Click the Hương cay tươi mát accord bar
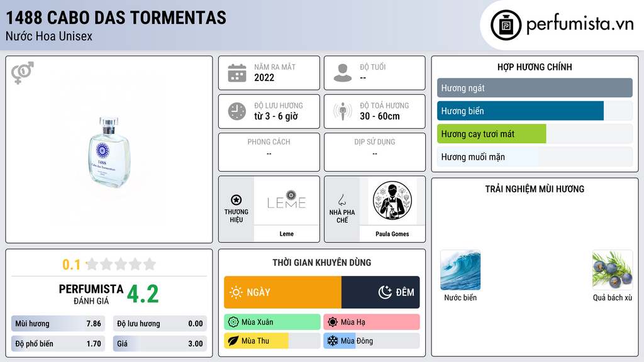This screenshot has width=644, height=362. pos(535,134)
